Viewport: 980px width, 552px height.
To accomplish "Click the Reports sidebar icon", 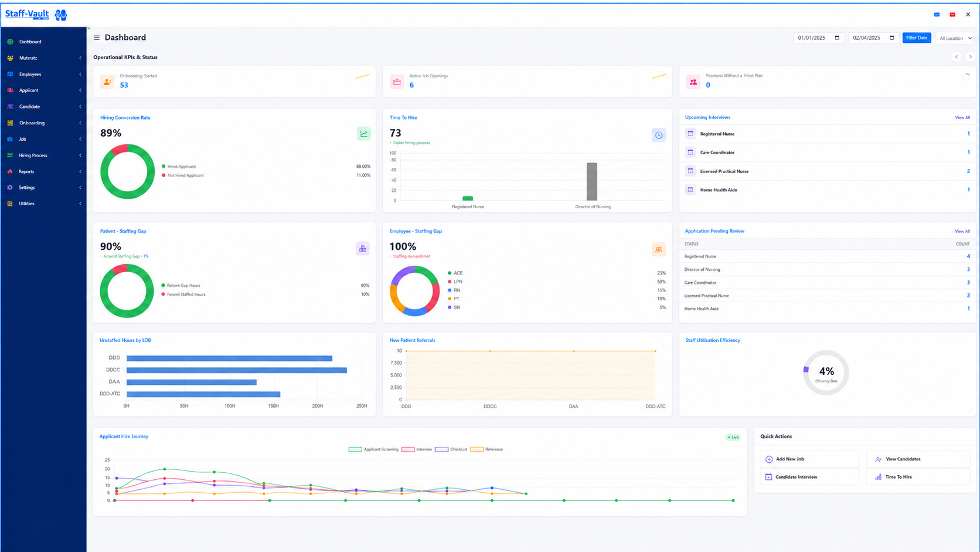I will pyautogui.click(x=10, y=171).
